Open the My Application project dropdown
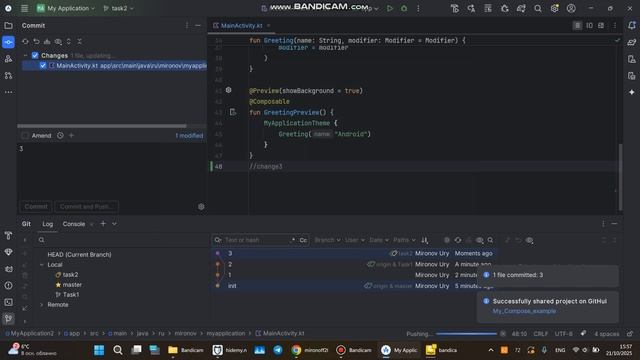Screen dimensions: 640x360 66,8
